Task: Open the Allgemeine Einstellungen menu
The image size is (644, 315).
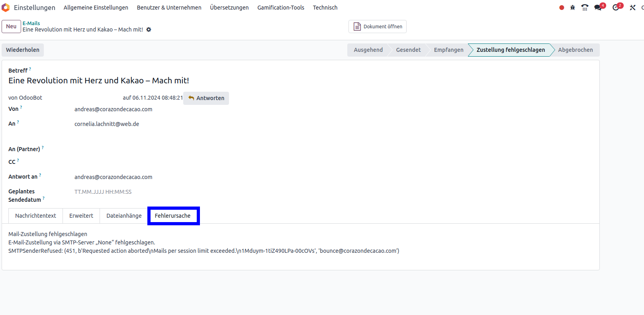Action: tap(96, 8)
